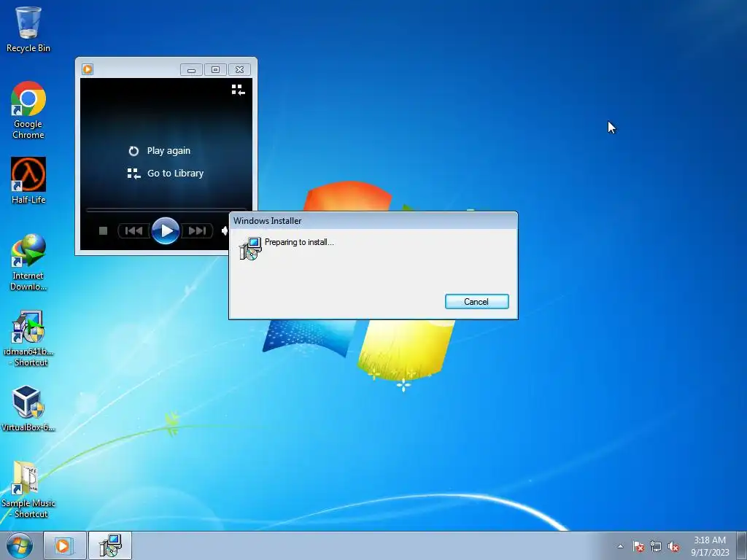Open the Recycle Bin desktop icon

click(x=28, y=28)
